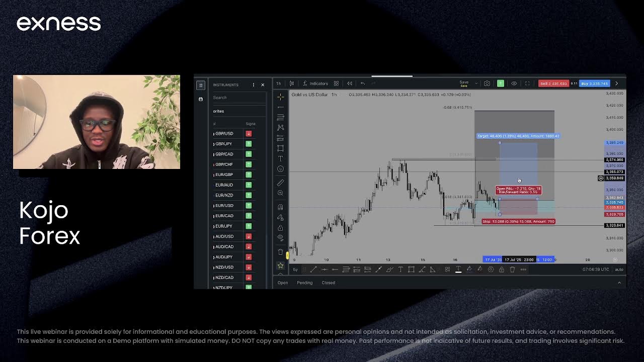Expand the Save dropdown arrow

[476, 83]
